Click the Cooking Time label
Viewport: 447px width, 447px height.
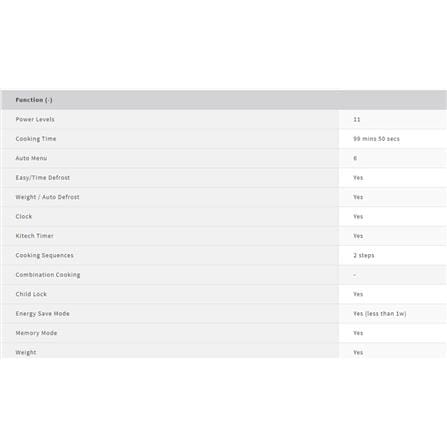[x=36, y=139]
